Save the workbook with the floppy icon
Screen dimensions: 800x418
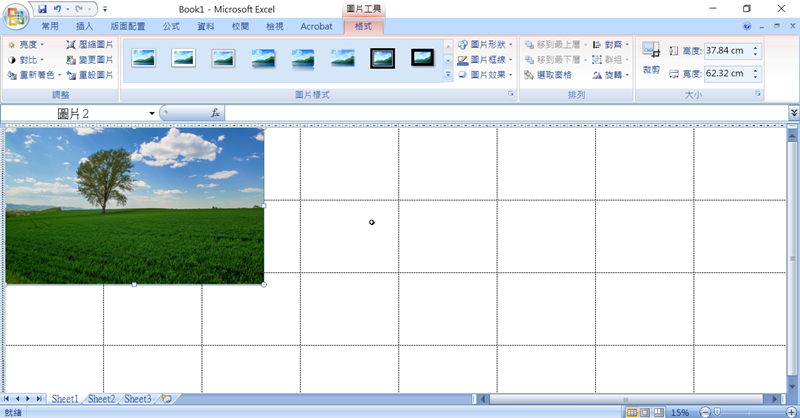[42, 9]
